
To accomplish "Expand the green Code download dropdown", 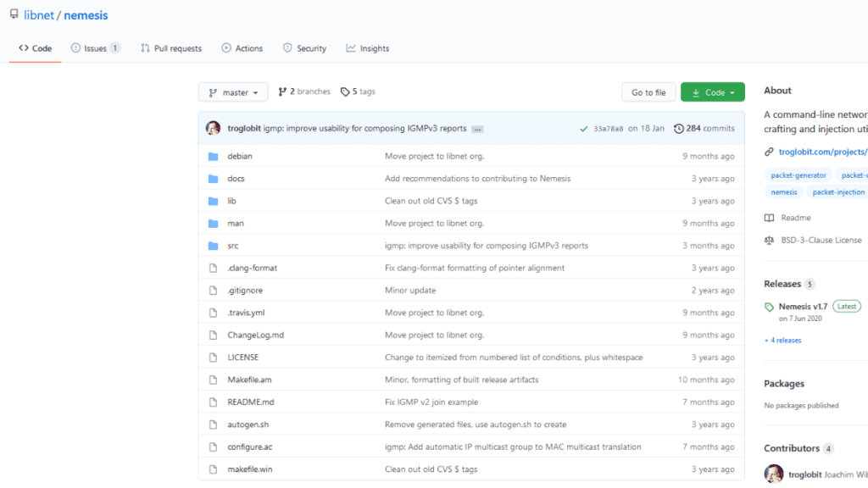I will pyautogui.click(x=712, y=92).
